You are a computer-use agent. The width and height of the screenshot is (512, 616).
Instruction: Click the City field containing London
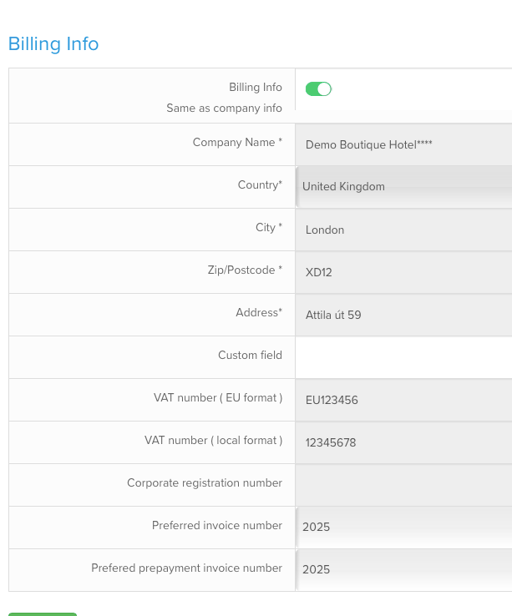tap(404, 230)
